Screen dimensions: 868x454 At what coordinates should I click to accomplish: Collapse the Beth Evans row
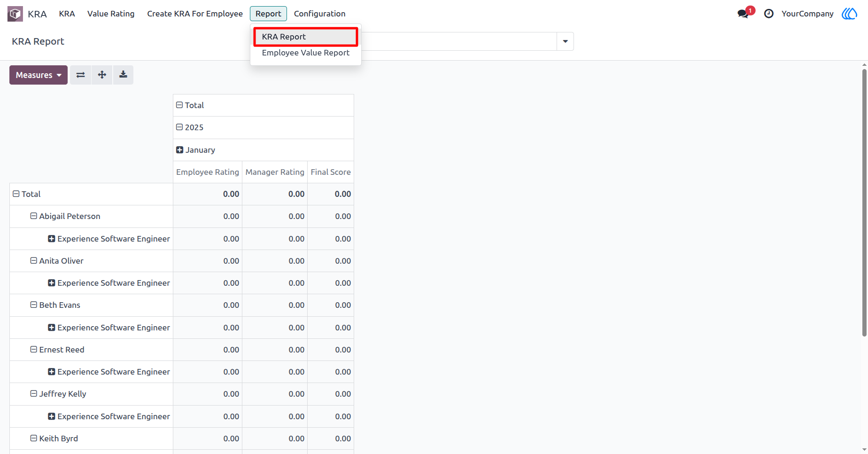55,305
